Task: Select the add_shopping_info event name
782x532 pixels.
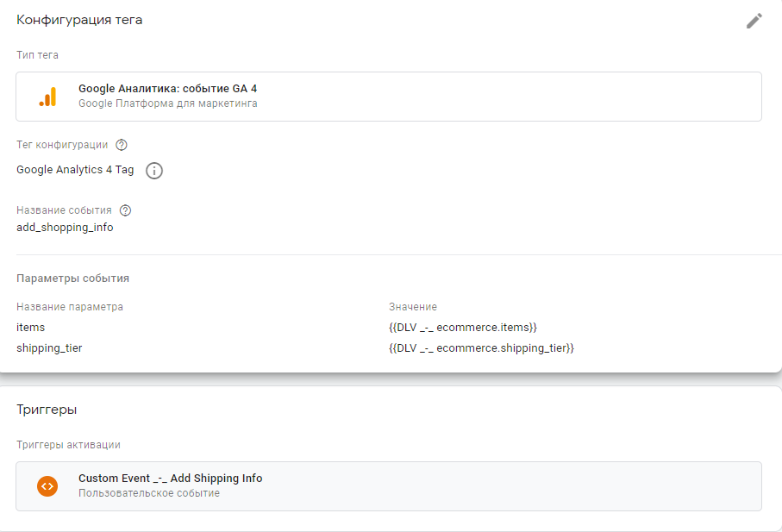Action: [65, 228]
